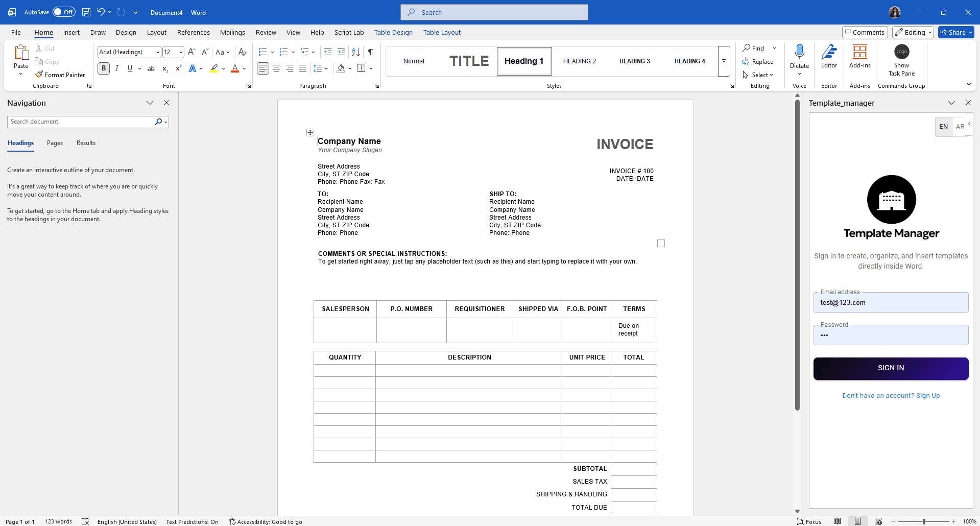Click the Dictate microphone icon

pyautogui.click(x=799, y=52)
